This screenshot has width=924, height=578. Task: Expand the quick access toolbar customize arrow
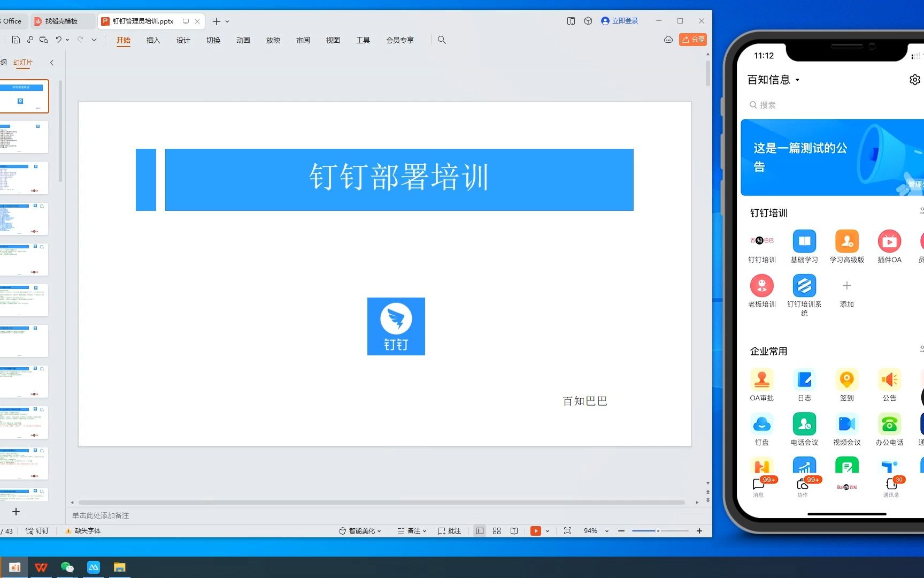click(x=94, y=40)
